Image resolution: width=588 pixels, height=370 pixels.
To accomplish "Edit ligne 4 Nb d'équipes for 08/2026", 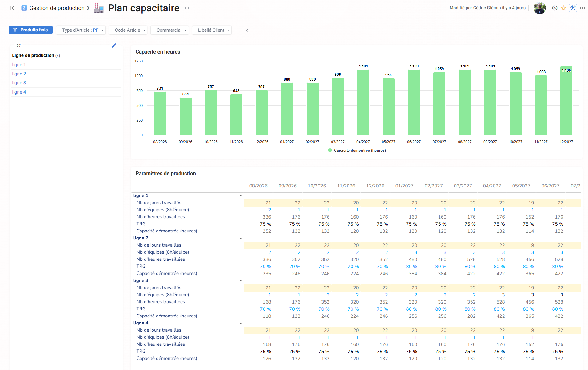I will pyautogui.click(x=270, y=337).
